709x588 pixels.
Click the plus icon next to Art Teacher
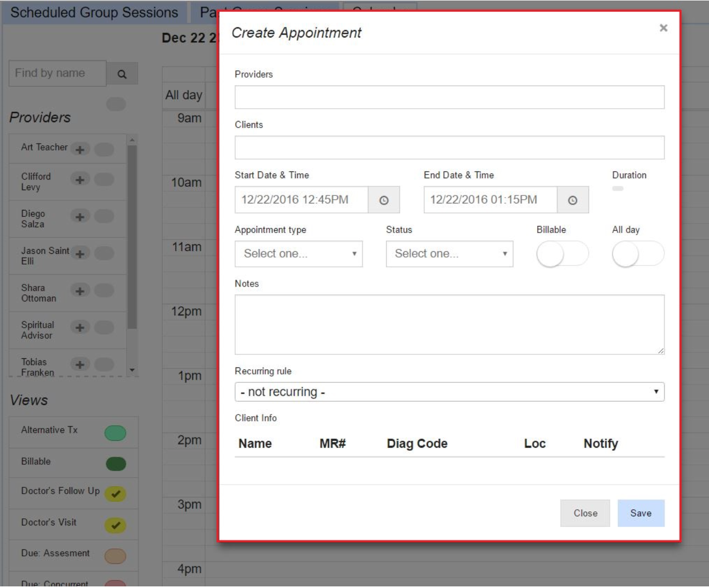[x=80, y=149]
